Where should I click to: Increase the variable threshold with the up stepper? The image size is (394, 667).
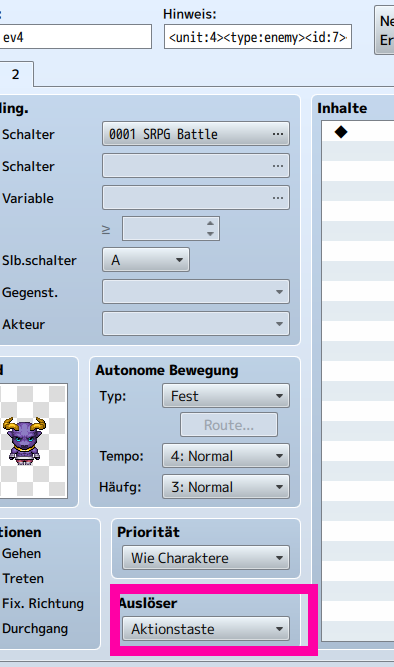(x=210, y=224)
